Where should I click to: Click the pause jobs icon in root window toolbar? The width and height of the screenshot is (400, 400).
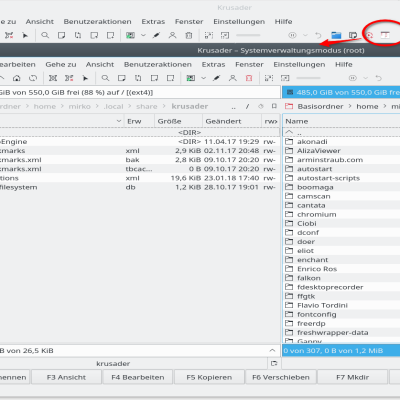point(353,78)
